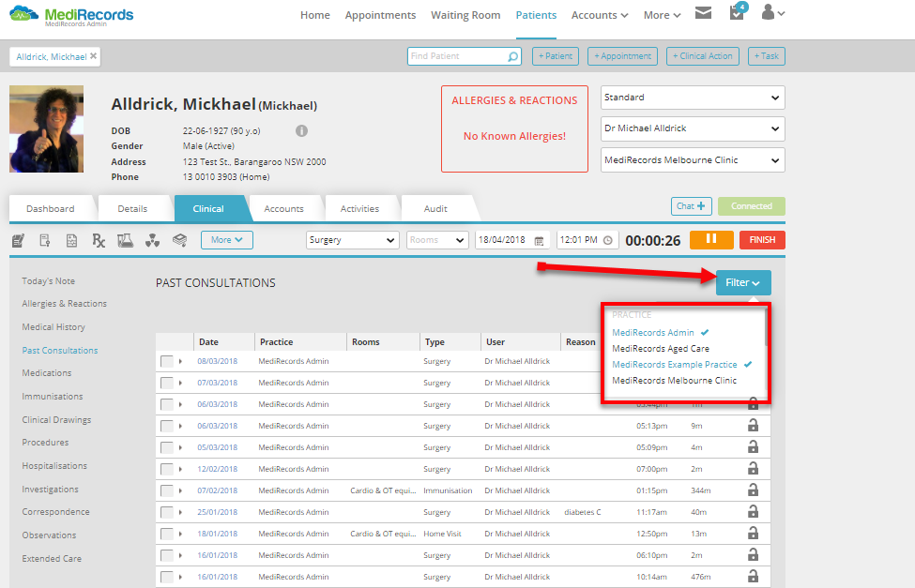Tick the checkbox for 18/01/2018 consultation

167,535
